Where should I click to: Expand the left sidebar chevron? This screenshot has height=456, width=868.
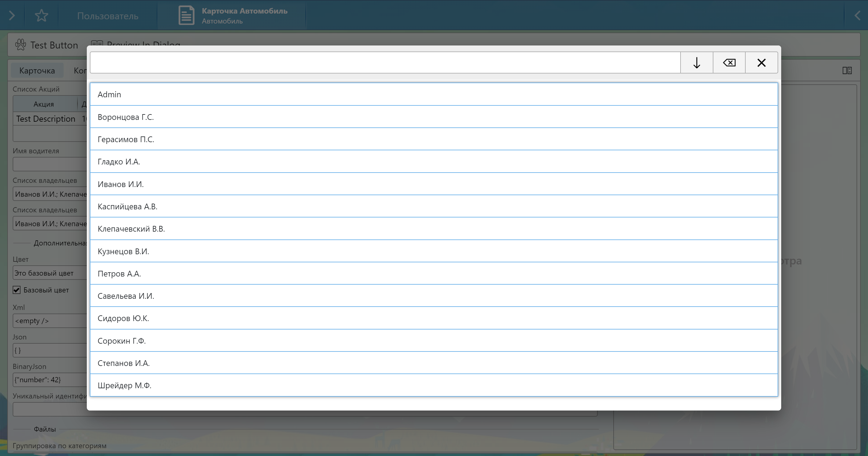pos(12,15)
